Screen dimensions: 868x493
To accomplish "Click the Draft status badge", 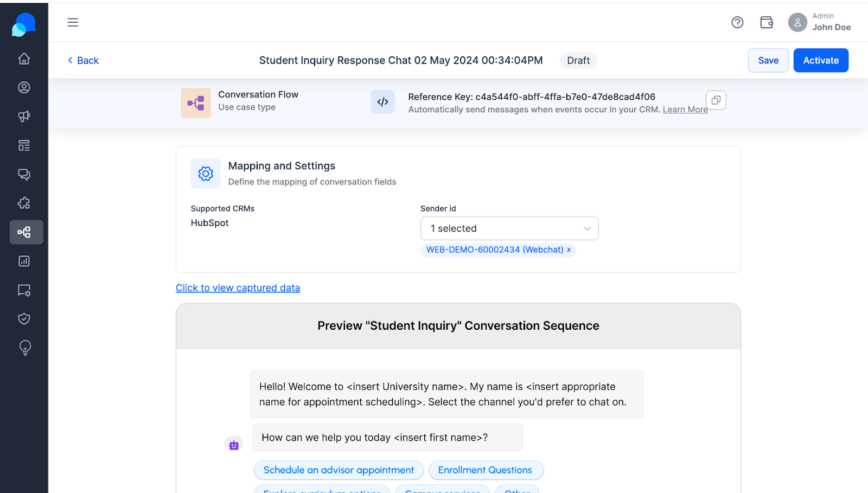I will pos(578,60).
